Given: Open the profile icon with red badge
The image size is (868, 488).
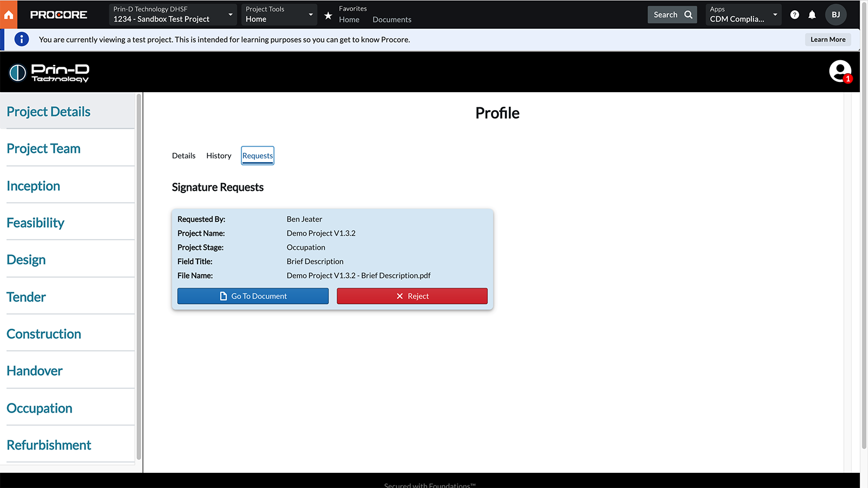Looking at the screenshot, I should pos(840,72).
